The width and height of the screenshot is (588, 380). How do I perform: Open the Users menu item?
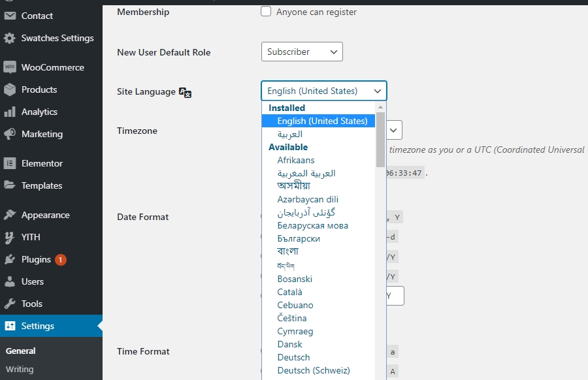pyautogui.click(x=32, y=281)
